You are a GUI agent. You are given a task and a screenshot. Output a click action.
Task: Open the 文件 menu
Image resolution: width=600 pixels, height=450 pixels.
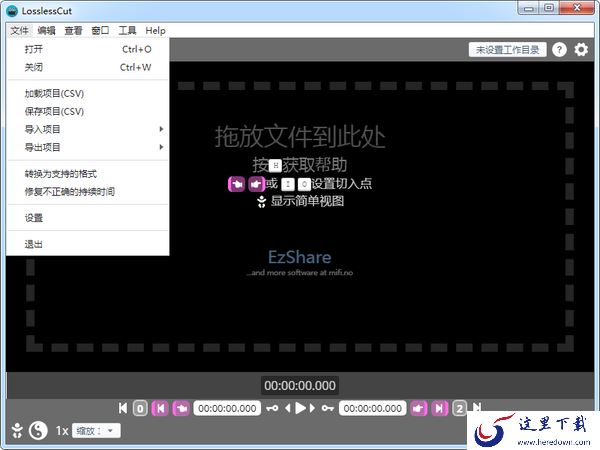click(19, 31)
